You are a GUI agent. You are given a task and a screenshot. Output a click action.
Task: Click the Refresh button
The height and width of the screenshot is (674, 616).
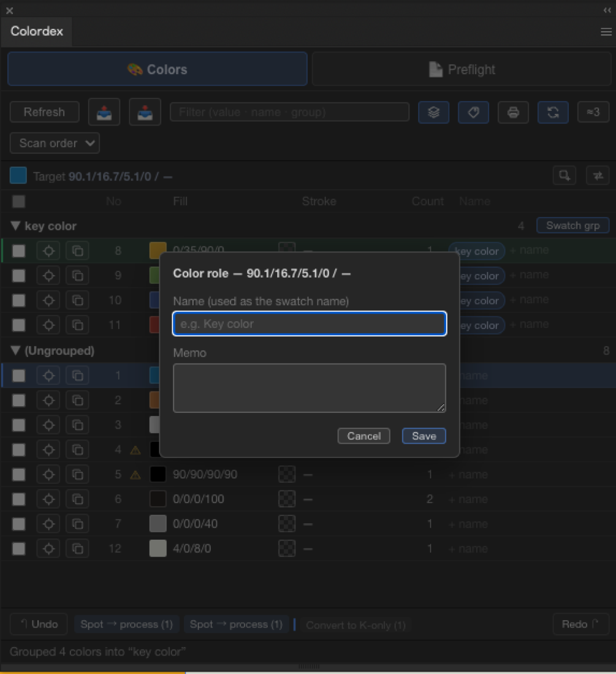pyautogui.click(x=44, y=112)
